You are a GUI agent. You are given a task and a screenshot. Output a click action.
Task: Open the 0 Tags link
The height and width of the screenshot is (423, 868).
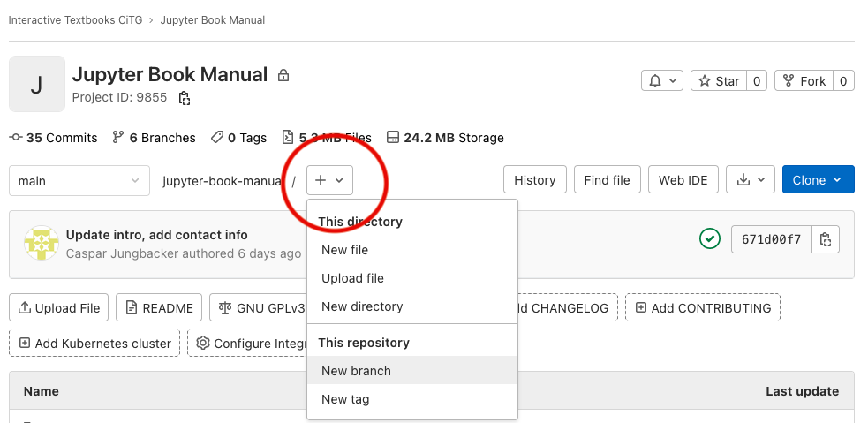(238, 138)
